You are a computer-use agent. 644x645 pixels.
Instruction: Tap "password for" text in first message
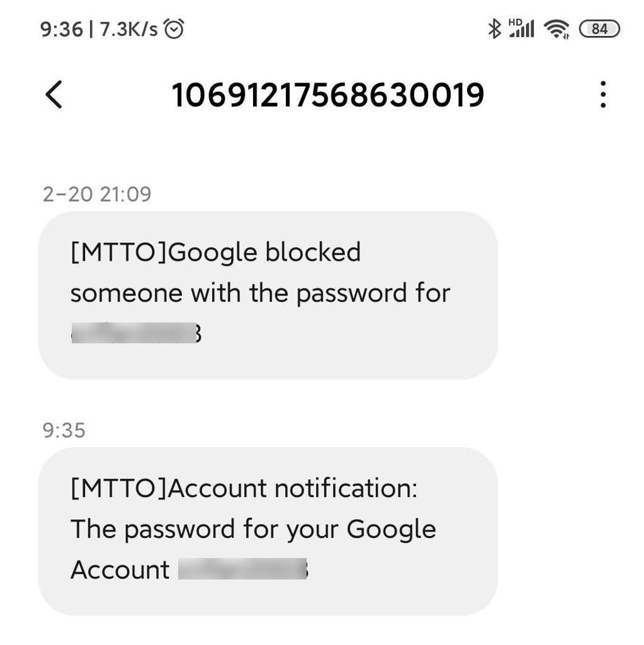(x=373, y=294)
